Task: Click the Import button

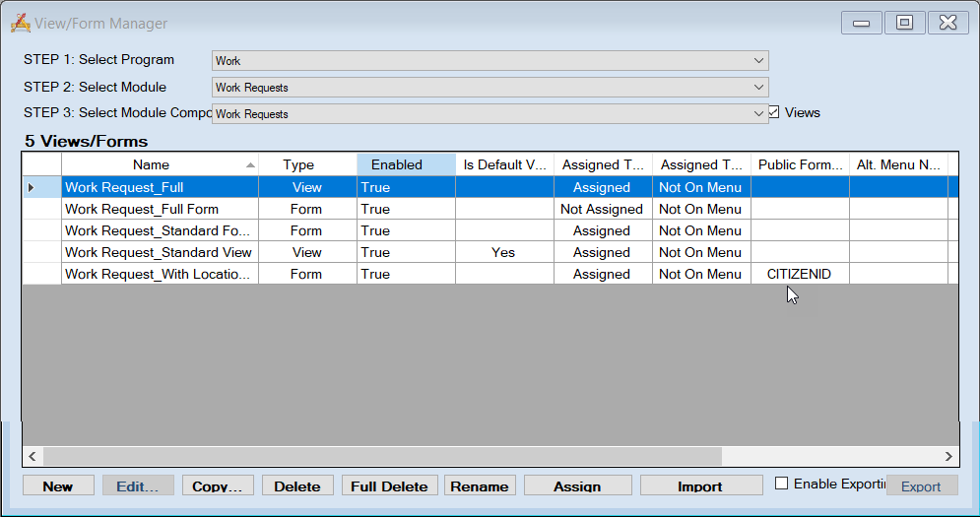Action: (700, 485)
